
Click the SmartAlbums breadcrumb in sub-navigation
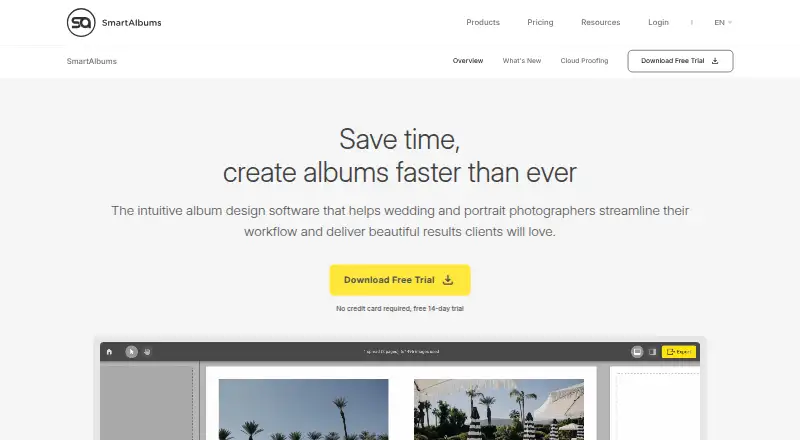(x=92, y=61)
